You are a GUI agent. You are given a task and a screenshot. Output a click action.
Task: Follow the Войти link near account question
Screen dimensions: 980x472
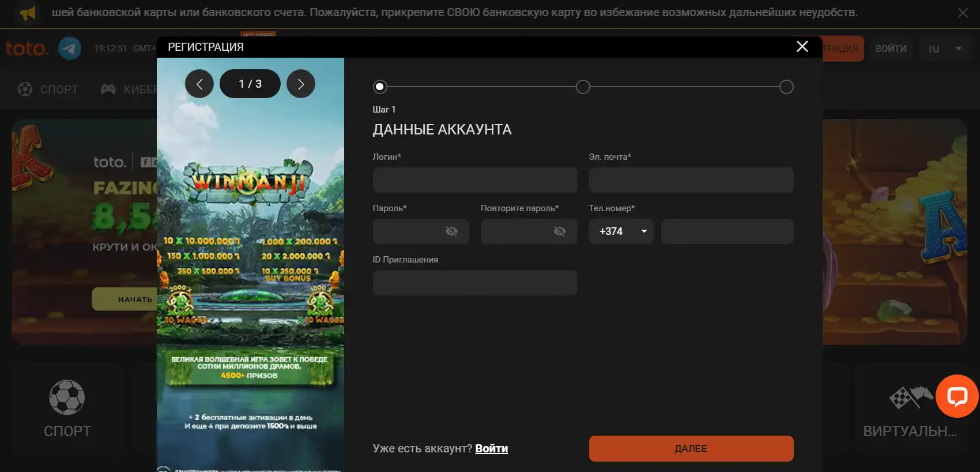491,448
